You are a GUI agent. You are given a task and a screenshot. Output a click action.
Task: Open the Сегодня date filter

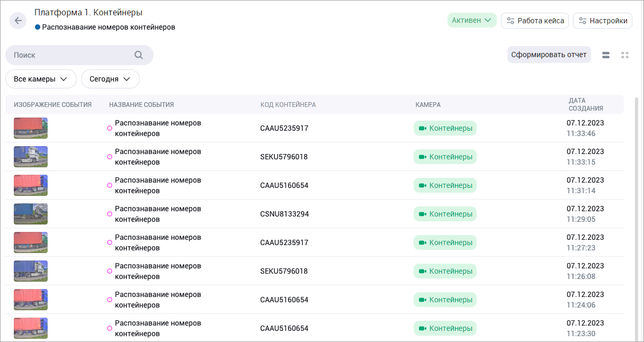coord(110,79)
